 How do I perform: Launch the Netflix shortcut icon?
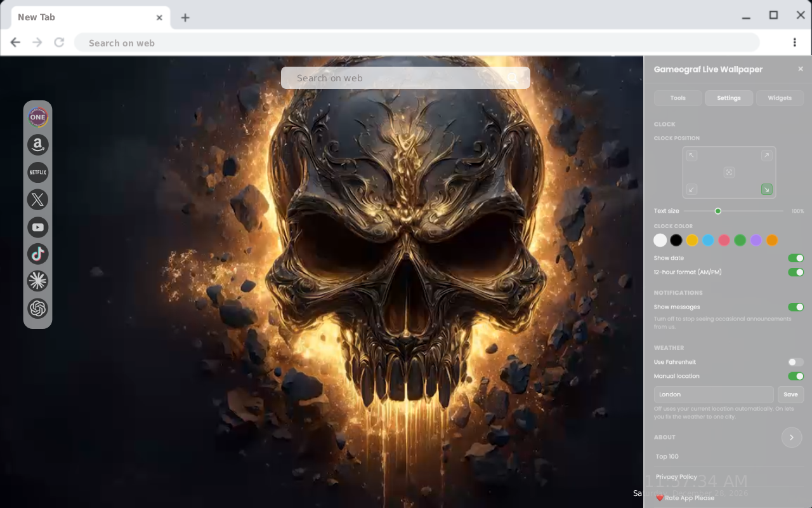38,172
